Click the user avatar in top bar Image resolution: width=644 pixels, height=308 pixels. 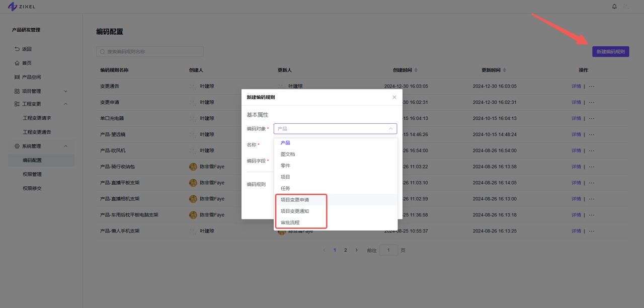click(626, 7)
